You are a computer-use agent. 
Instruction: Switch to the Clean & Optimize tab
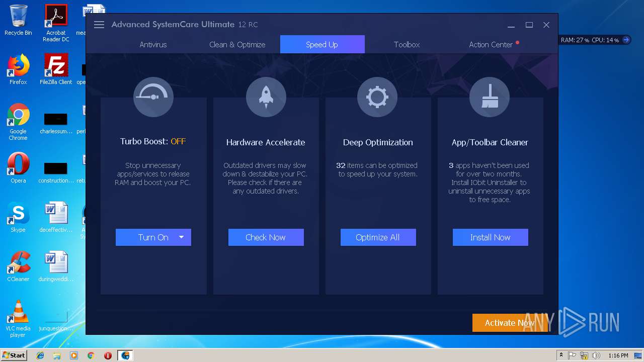pos(237,44)
